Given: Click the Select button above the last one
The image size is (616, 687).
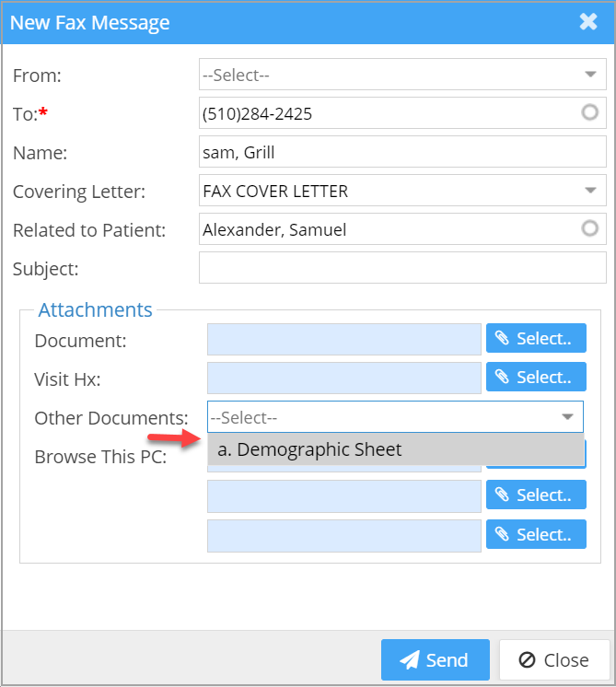Looking at the screenshot, I should click(x=536, y=495).
